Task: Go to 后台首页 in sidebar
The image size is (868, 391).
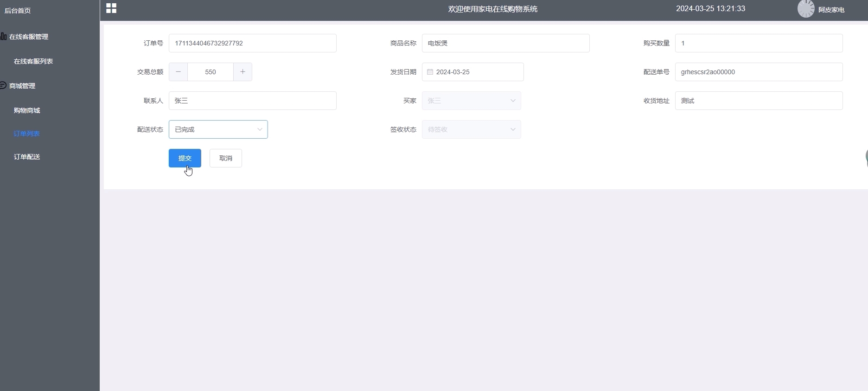Action: [x=18, y=11]
